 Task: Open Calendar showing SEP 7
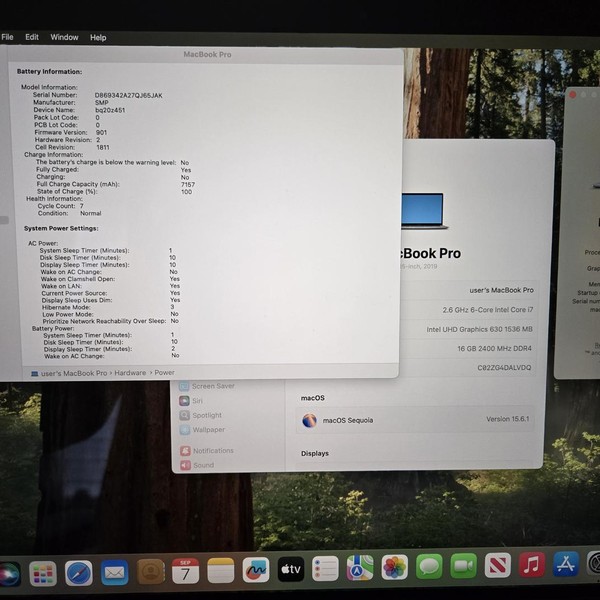[185, 571]
